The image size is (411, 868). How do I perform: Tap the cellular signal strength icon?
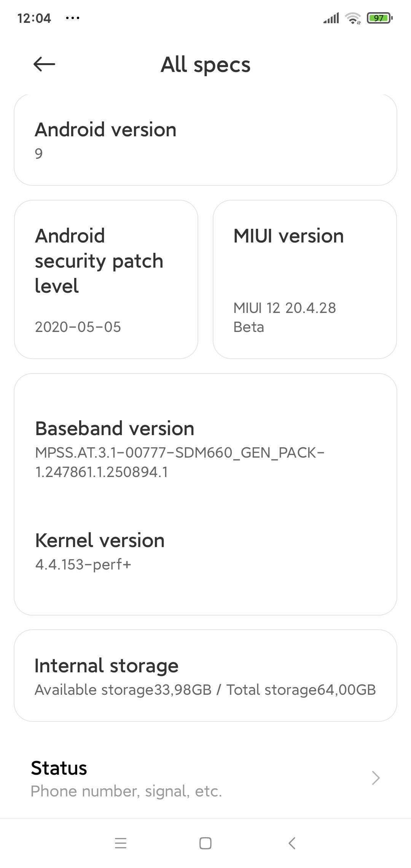(x=331, y=18)
